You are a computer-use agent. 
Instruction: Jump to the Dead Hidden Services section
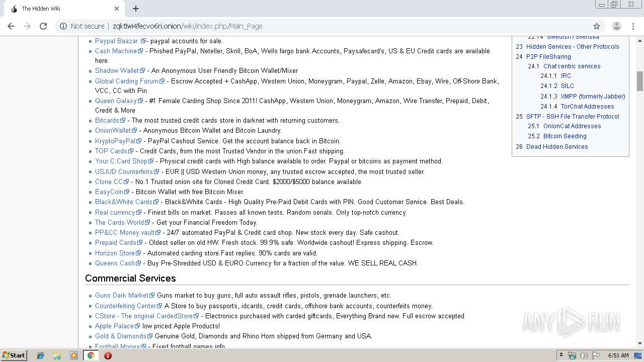pos(557,147)
